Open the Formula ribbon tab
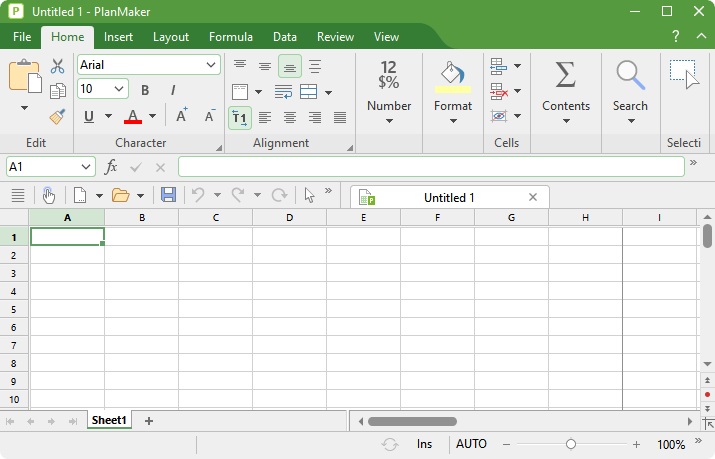Viewport: 715px width, 459px height. pos(230,37)
